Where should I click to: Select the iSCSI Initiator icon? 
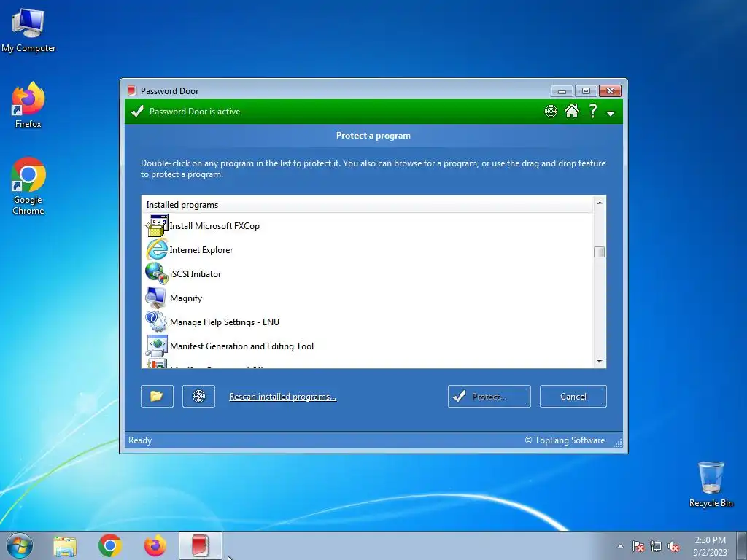tap(157, 273)
